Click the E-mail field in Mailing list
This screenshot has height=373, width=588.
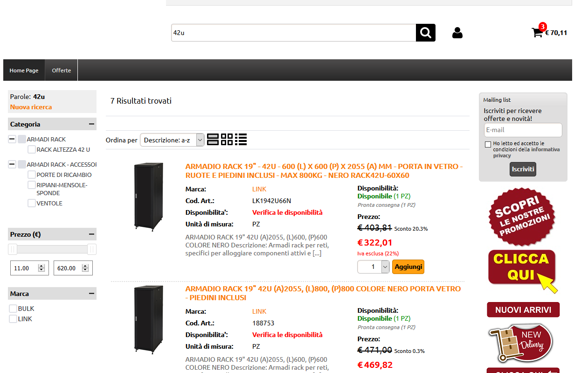523,130
